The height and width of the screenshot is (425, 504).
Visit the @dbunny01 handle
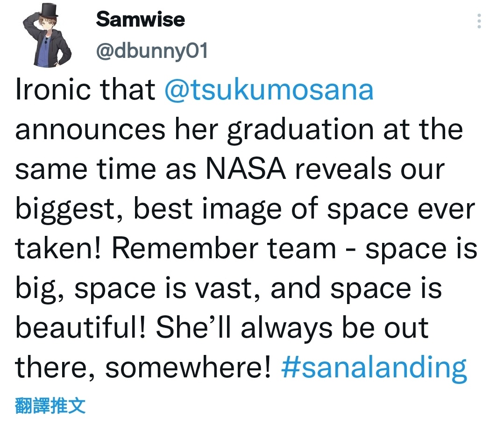[x=152, y=51]
